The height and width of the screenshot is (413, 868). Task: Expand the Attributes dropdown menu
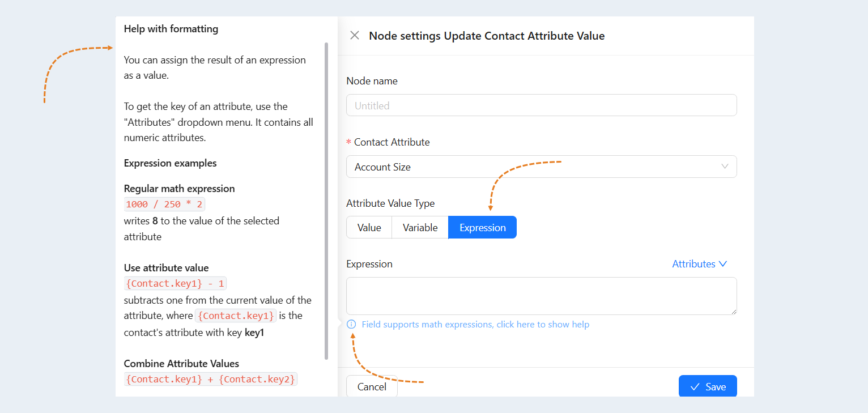coord(699,264)
